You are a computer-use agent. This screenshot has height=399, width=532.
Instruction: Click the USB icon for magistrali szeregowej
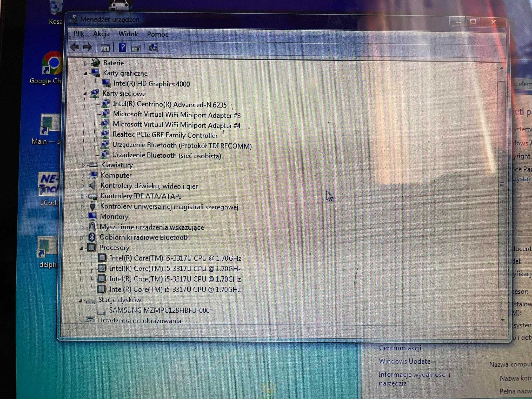pyautogui.click(x=92, y=206)
